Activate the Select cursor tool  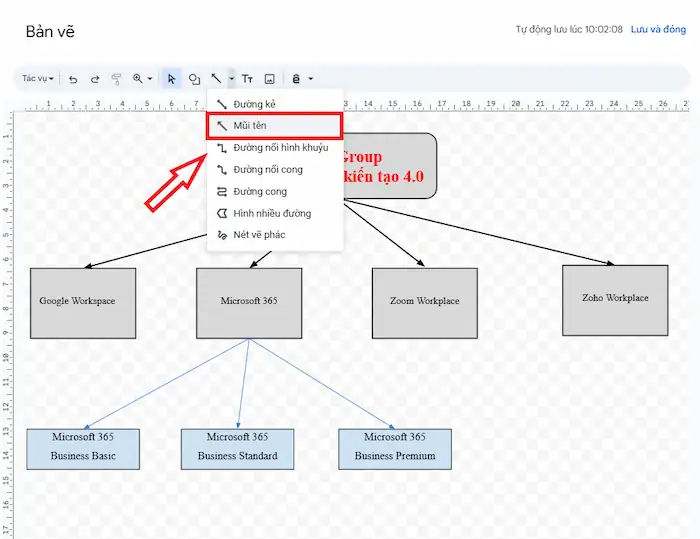tap(171, 79)
